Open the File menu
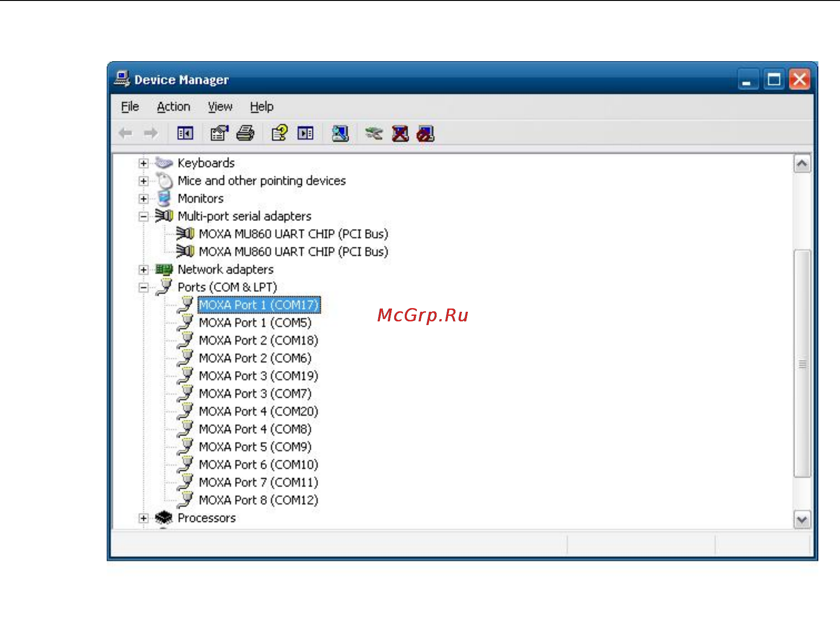The height and width of the screenshot is (629, 840). coord(130,107)
